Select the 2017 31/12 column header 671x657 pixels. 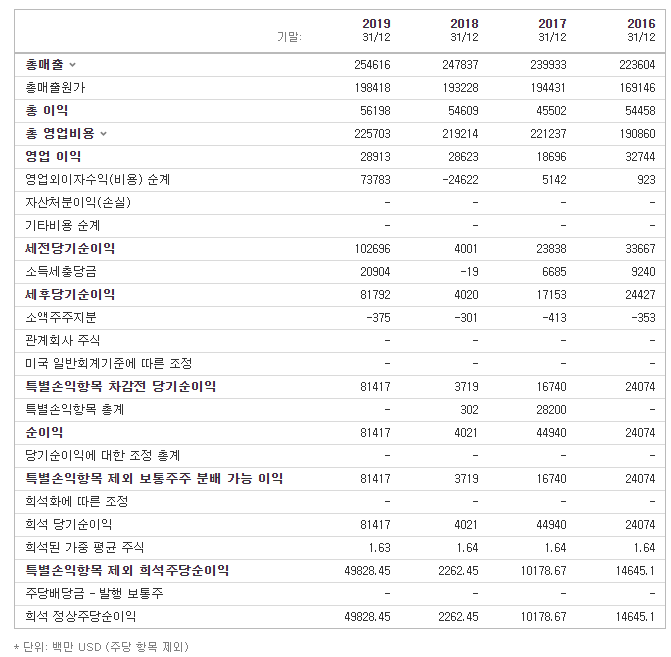tap(552, 30)
